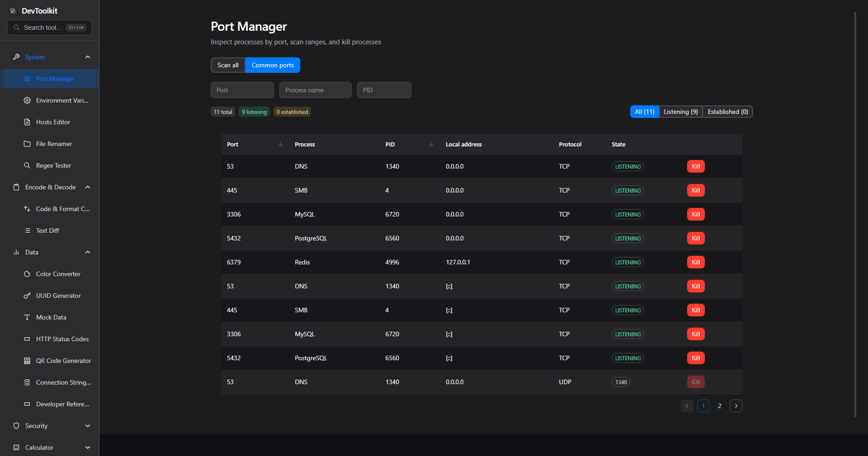Screen dimensions: 868x456
Task: Click the 11 total summary badge
Action: (223, 112)
